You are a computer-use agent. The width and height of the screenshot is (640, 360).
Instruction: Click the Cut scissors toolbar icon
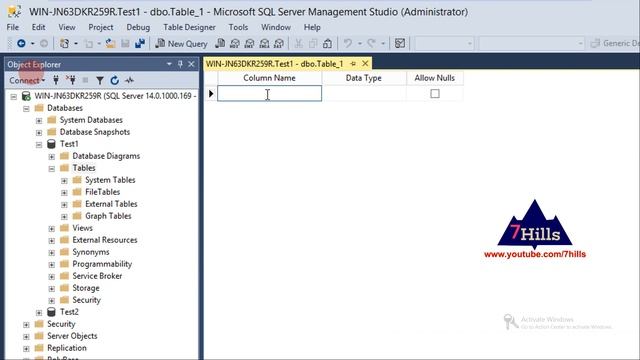pos(298,43)
